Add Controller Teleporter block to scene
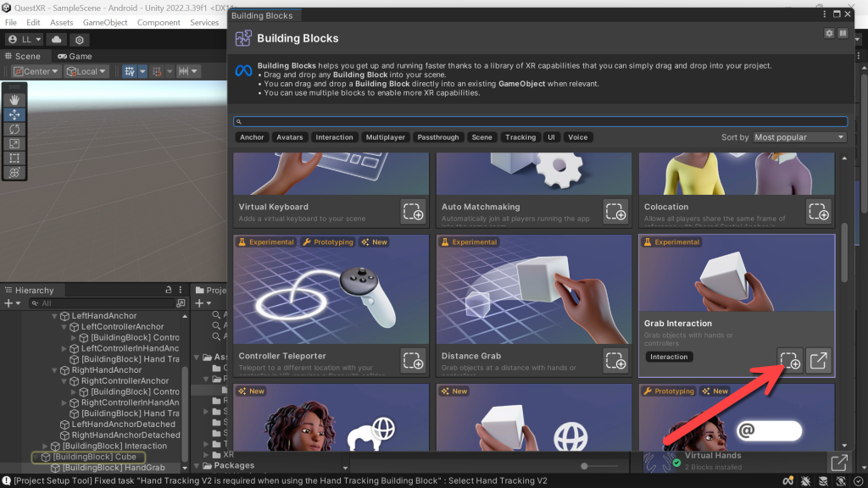The image size is (868, 488). 413,361
